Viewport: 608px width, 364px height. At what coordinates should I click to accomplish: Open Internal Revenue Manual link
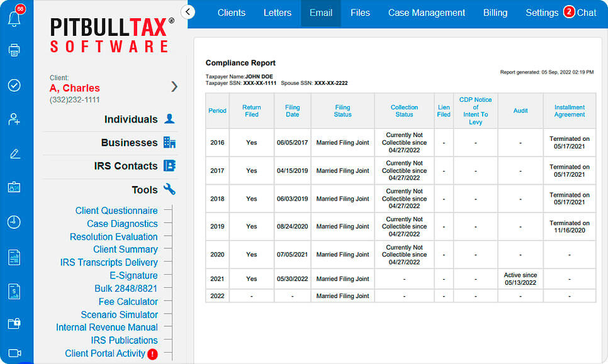[106, 328]
